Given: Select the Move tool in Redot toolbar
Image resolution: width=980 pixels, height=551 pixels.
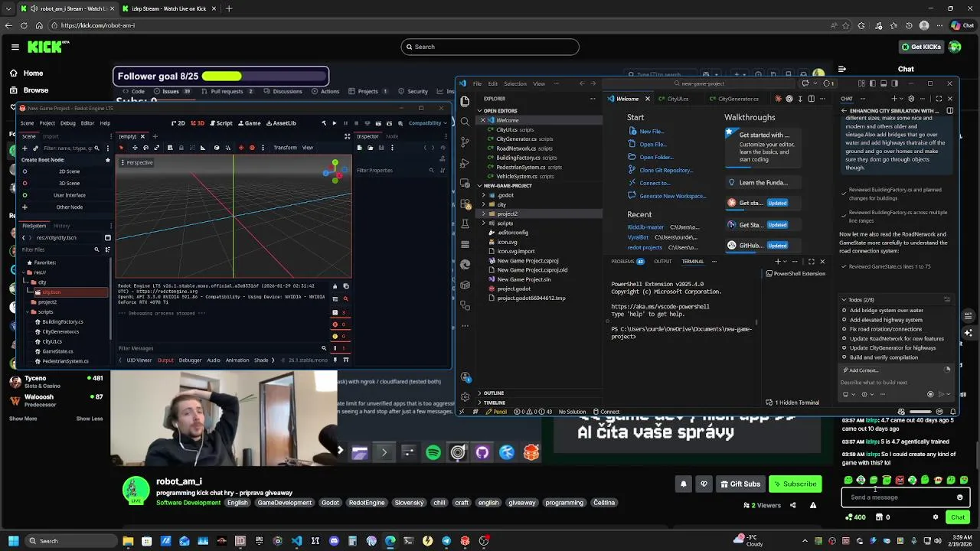Looking at the screenshot, I should (x=135, y=148).
